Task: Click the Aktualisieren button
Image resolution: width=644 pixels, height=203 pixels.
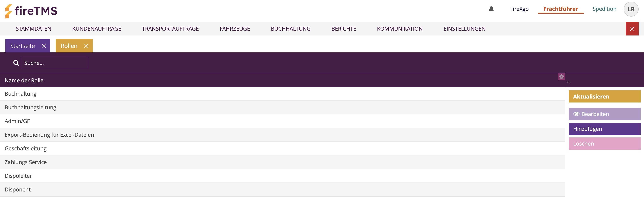Action: coord(604,97)
